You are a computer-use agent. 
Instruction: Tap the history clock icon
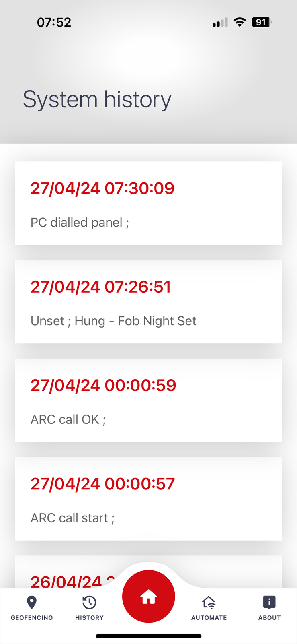[89, 603]
